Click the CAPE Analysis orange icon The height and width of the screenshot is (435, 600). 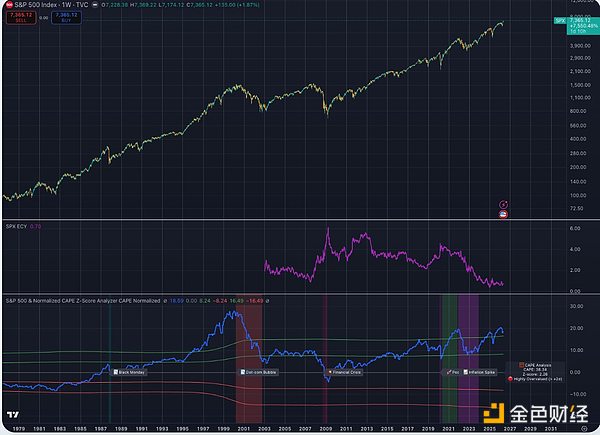pos(521,365)
